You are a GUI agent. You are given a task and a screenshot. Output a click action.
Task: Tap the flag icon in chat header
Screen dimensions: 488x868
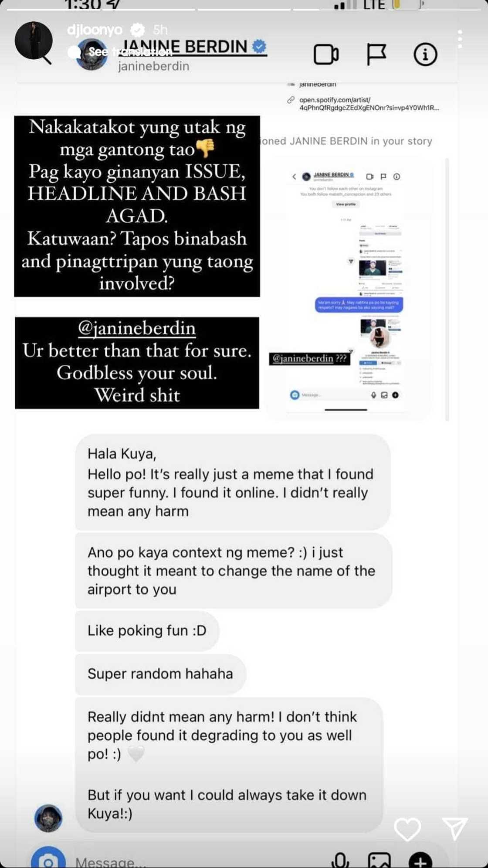[x=376, y=55]
